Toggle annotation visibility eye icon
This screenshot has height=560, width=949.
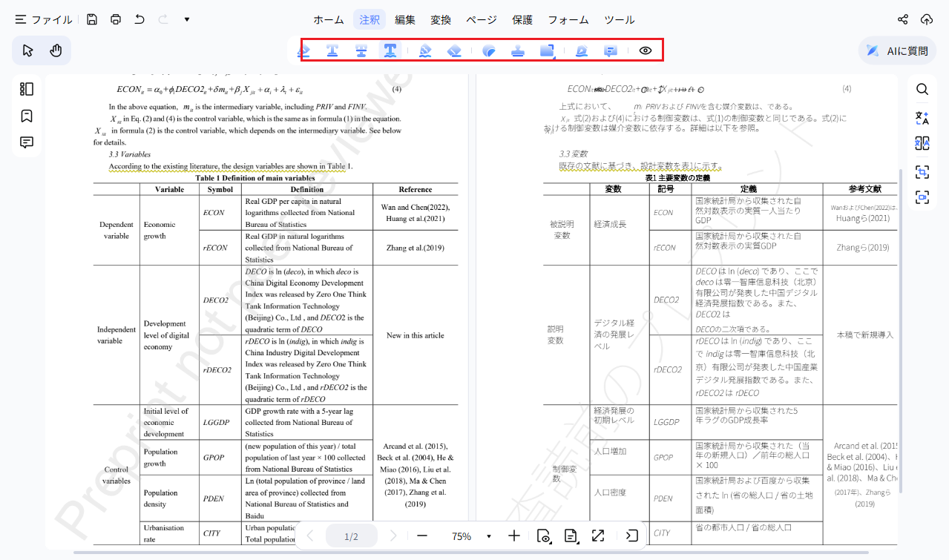tap(646, 50)
